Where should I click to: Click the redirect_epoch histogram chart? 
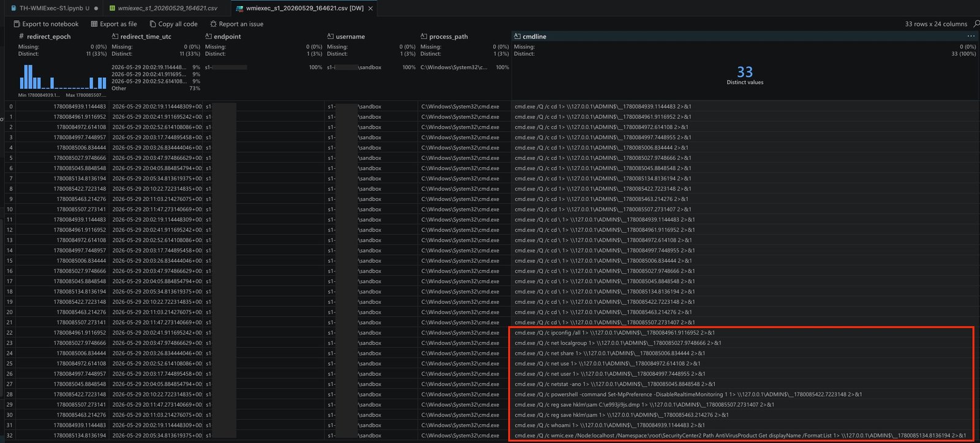pyautogui.click(x=62, y=77)
